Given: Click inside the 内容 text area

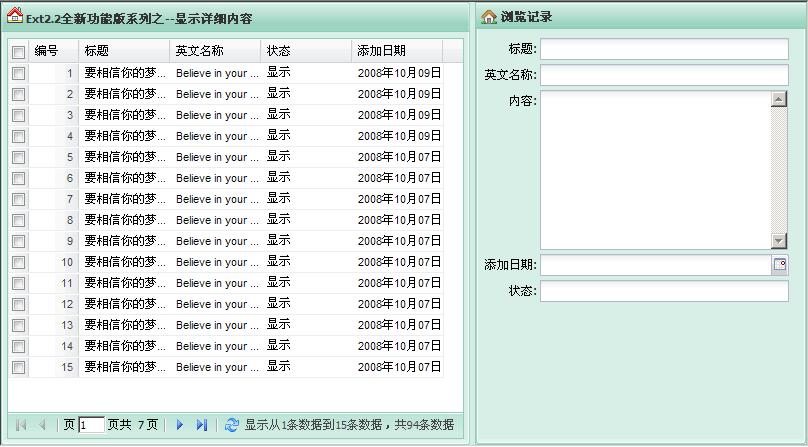Looking at the screenshot, I should click(x=655, y=170).
